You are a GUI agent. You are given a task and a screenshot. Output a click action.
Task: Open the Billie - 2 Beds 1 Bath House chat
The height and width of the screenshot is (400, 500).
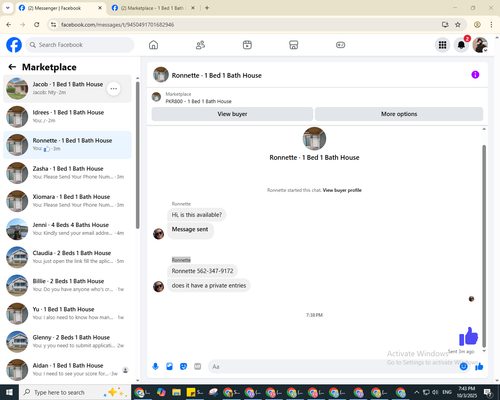[x=67, y=285]
